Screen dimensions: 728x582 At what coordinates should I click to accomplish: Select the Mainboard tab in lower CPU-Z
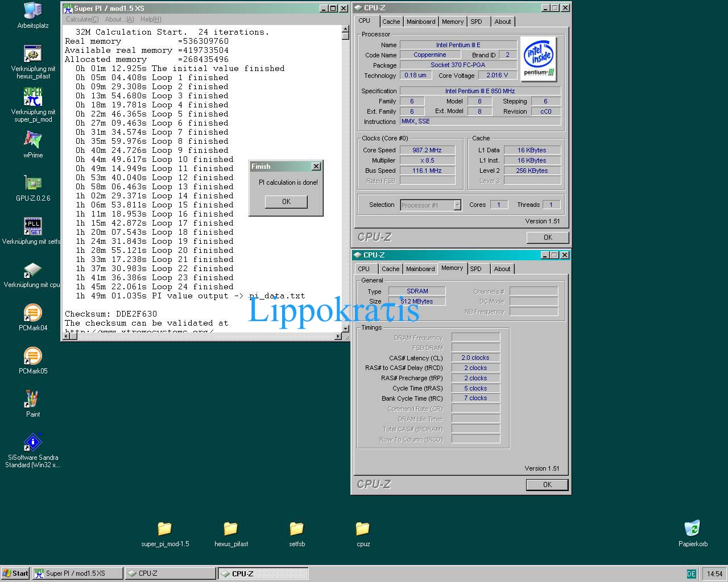[x=420, y=269]
